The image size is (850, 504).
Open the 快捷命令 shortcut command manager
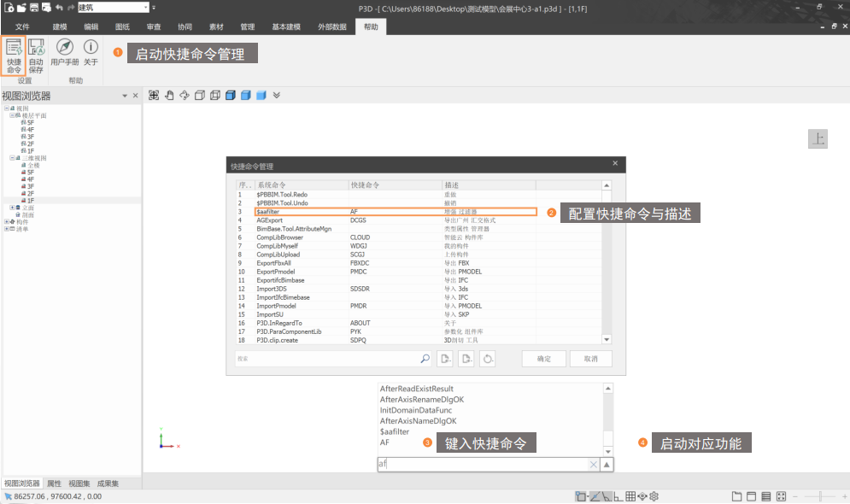pos(14,56)
